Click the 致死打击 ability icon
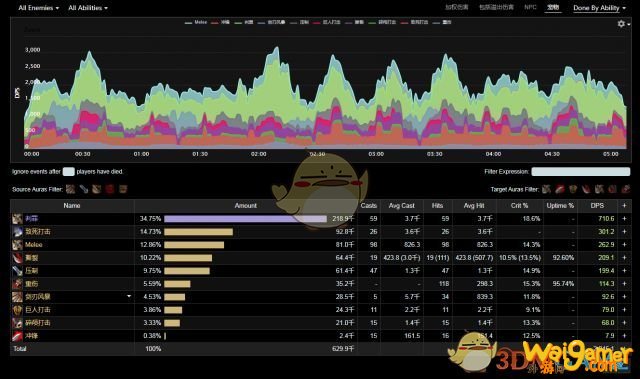Viewport: 640px width, 379px height. [x=17, y=232]
